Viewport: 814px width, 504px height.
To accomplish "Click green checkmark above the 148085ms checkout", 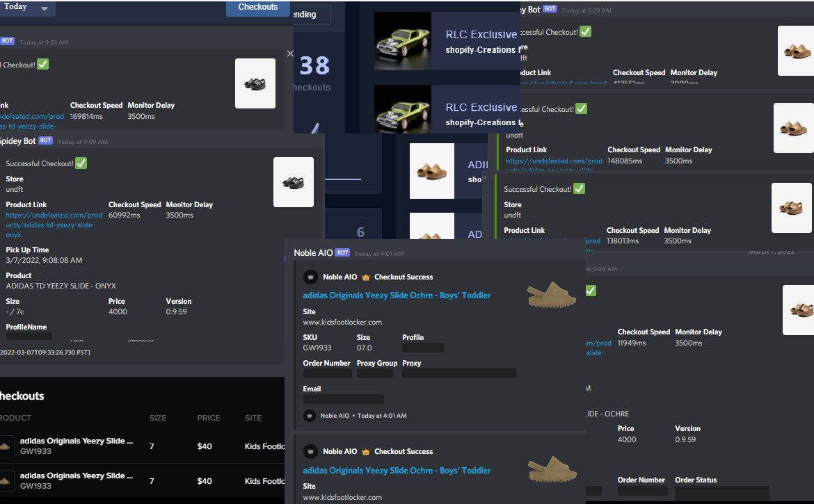I will 582,108.
